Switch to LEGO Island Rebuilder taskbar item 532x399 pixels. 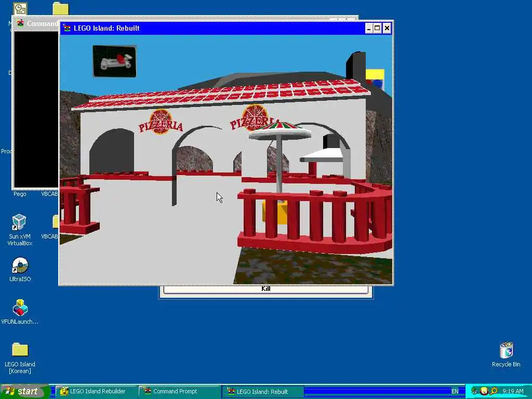tap(96, 392)
